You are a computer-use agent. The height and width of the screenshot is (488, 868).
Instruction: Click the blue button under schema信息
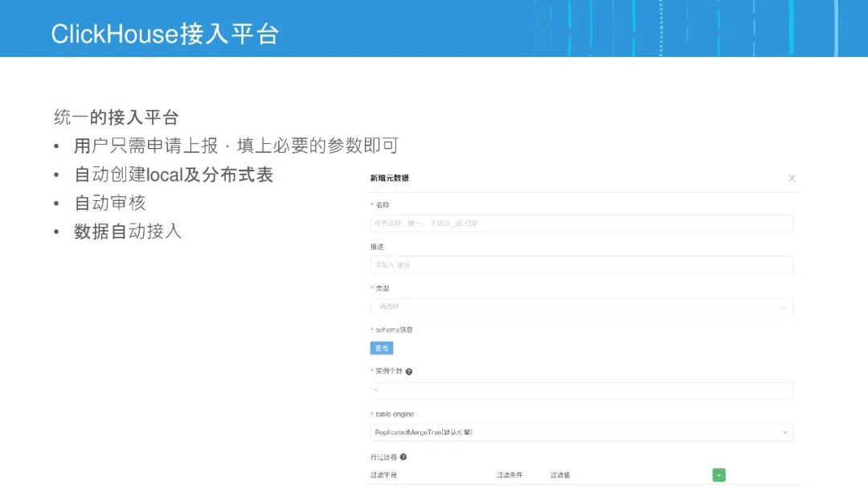click(382, 348)
